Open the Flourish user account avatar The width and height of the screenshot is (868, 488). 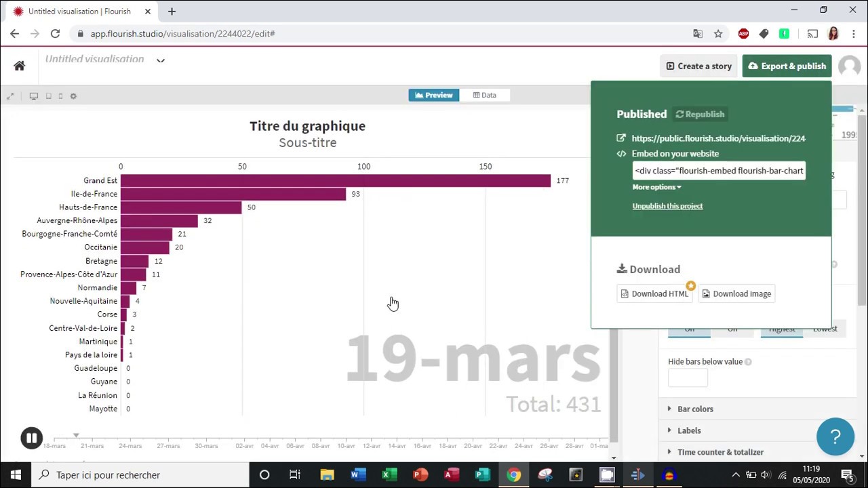pyautogui.click(x=849, y=66)
